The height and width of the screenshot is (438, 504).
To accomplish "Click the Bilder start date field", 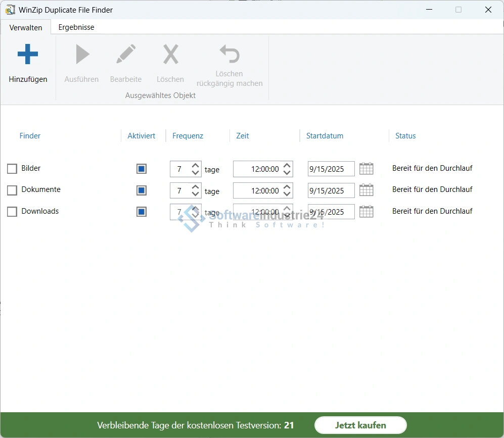I will click(x=331, y=169).
